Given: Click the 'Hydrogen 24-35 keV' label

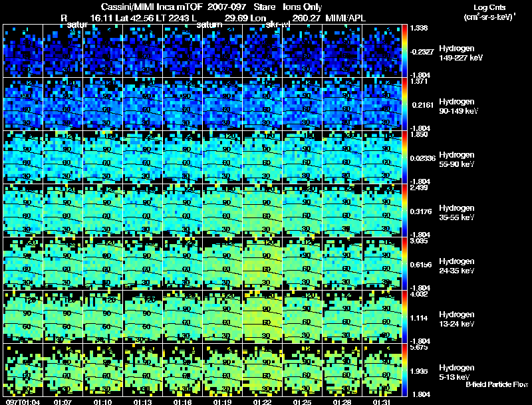Looking at the screenshot, I should 457,266.
